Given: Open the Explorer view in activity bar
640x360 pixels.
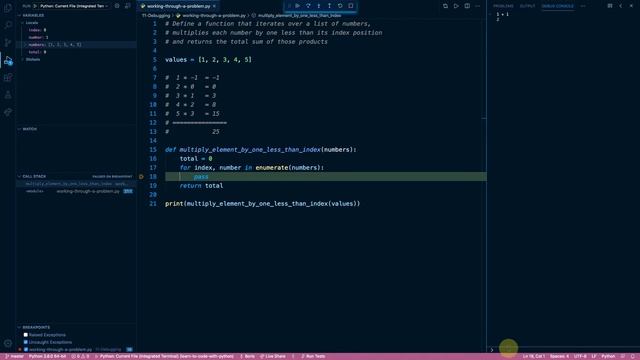Looking at the screenshot, I should [8, 8].
